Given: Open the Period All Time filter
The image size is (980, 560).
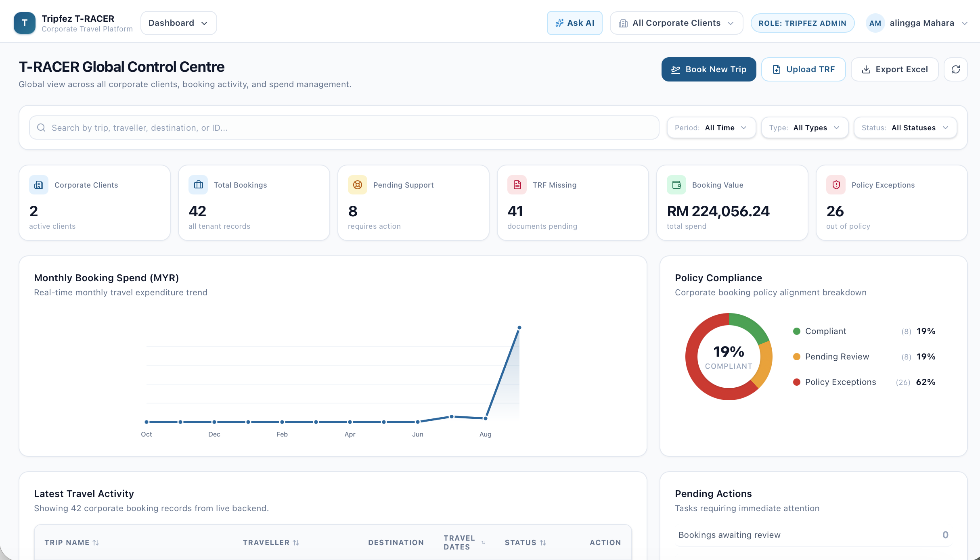Looking at the screenshot, I should tap(711, 127).
